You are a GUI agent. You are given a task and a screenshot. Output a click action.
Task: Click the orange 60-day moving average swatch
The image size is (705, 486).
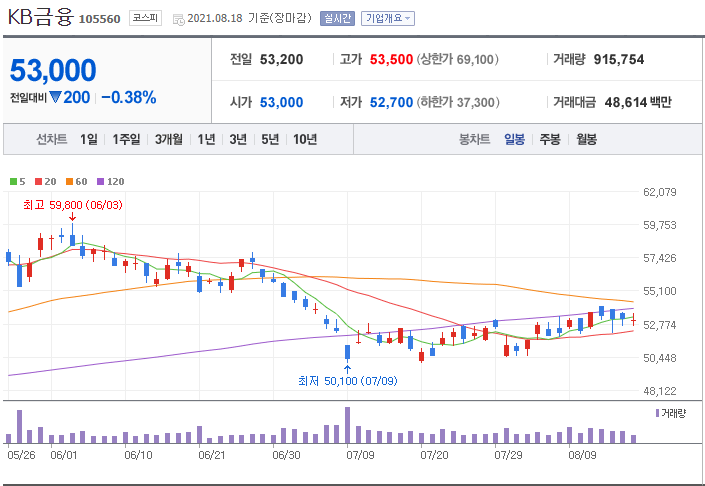(x=69, y=182)
